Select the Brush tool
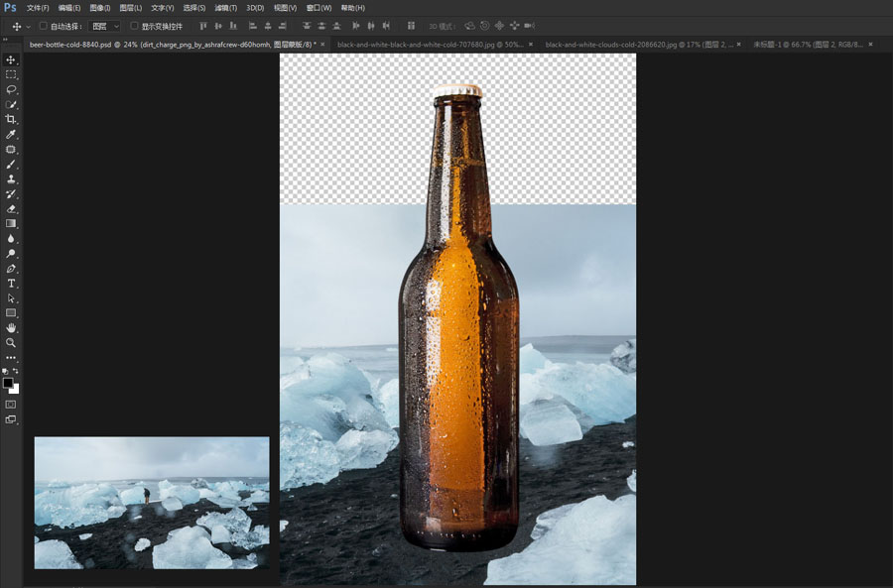 click(12, 164)
